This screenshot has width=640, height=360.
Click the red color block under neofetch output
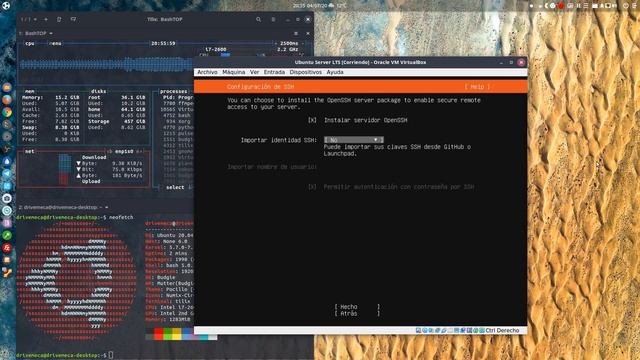click(x=159, y=335)
